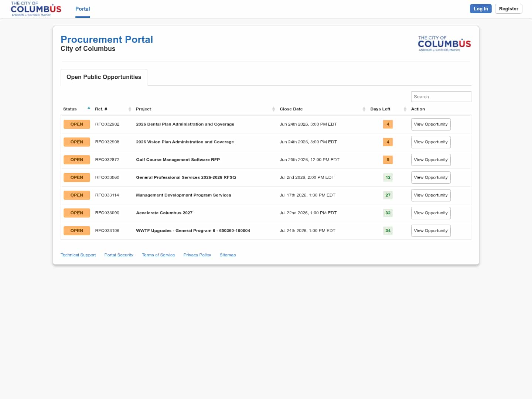Click project 2026 Vision Plan Administration and Coverage

pos(185,142)
